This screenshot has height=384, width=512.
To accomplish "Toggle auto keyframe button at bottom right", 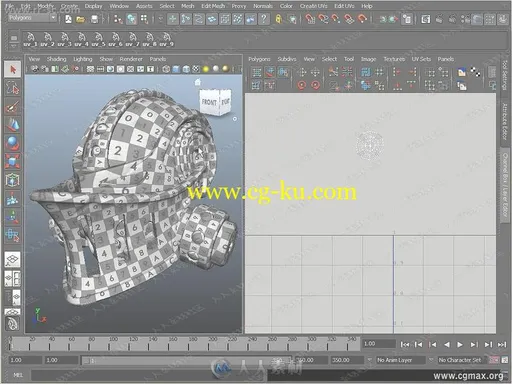I will pos(494,360).
